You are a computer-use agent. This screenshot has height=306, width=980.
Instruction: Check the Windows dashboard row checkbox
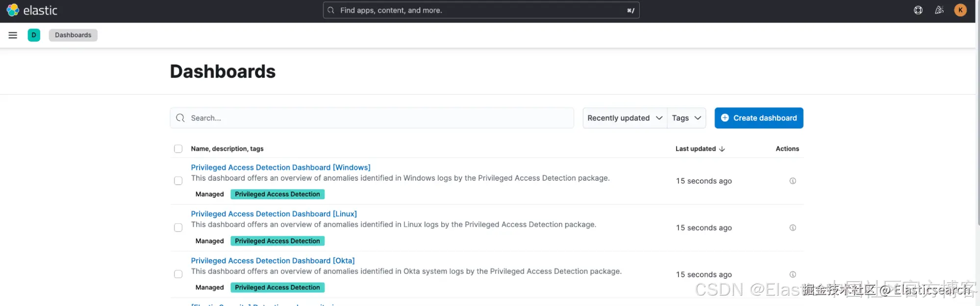click(178, 181)
